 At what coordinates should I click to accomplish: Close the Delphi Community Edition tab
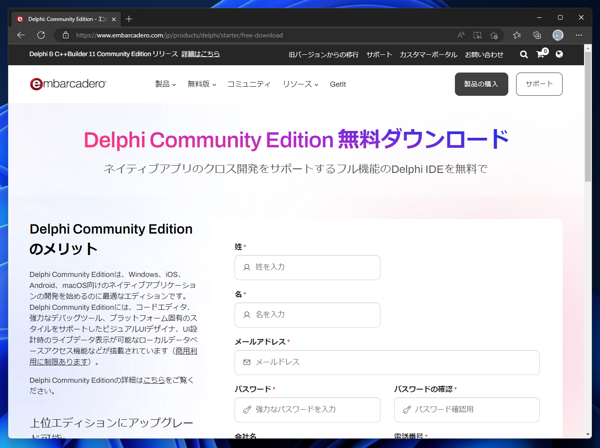pyautogui.click(x=114, y=19)
